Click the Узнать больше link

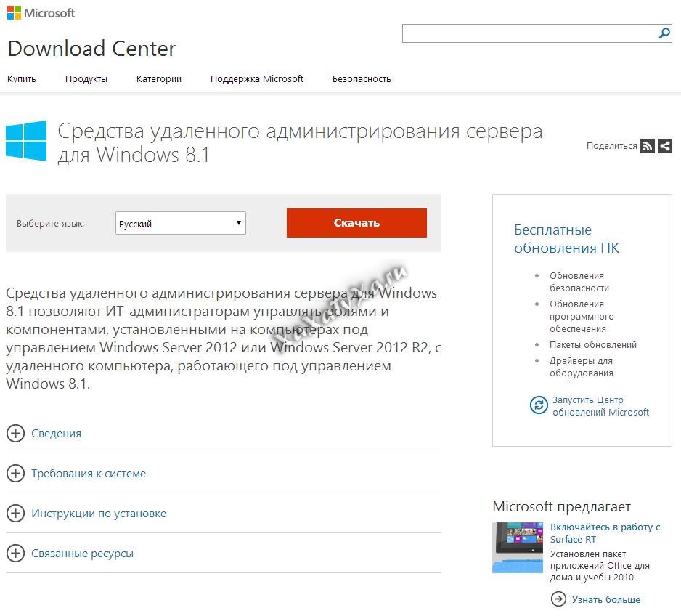coord(606,599)
